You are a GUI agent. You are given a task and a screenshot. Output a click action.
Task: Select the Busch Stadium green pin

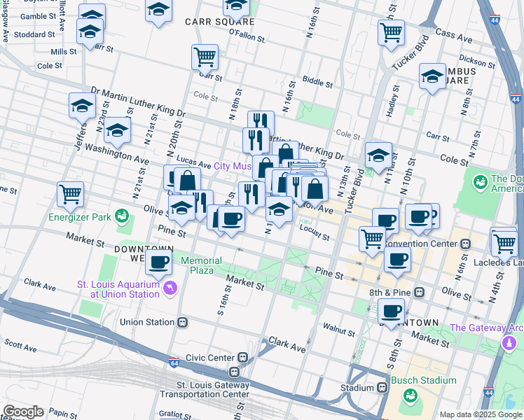[411, 396]
